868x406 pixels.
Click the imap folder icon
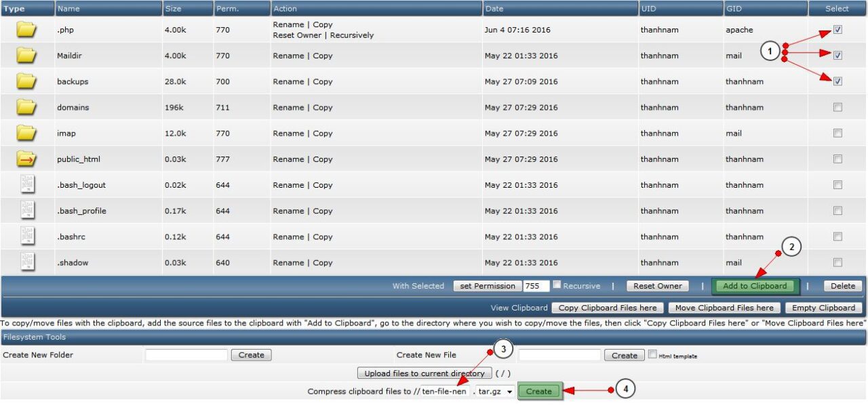26,134
